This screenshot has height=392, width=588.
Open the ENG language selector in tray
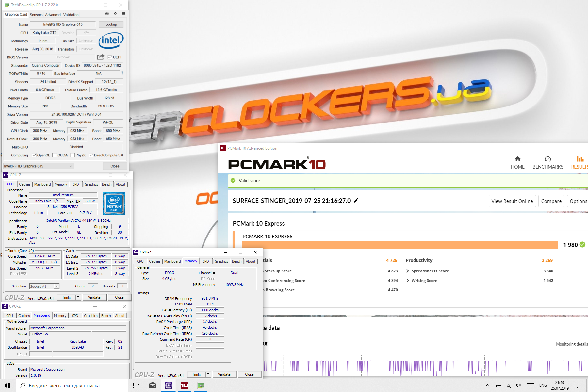(543, 385)
